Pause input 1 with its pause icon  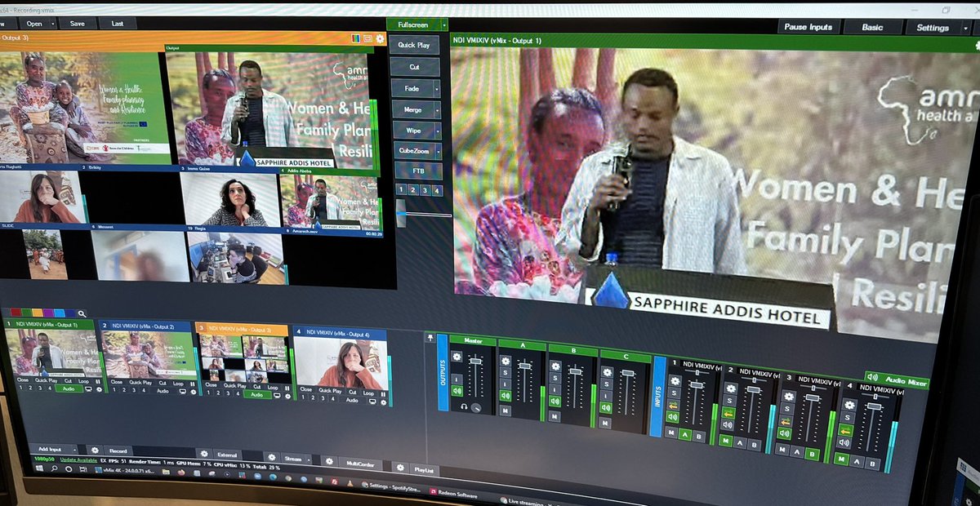[98, 381]
